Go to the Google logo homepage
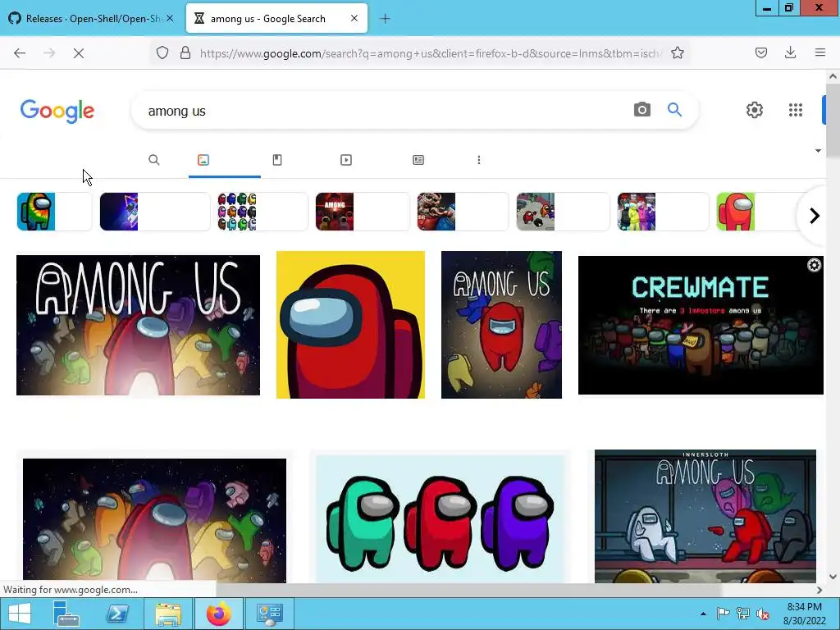Screen dimensions: 840x630 (x=57, y=111)
